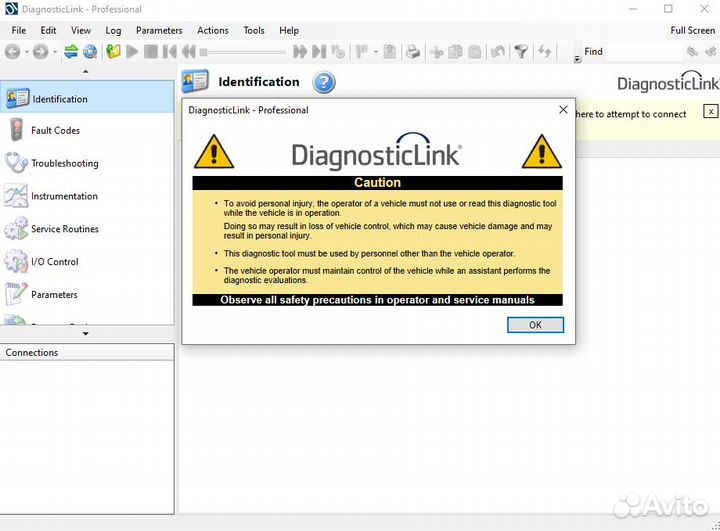Close the Caution dialog with X

[x=563, y=110]
